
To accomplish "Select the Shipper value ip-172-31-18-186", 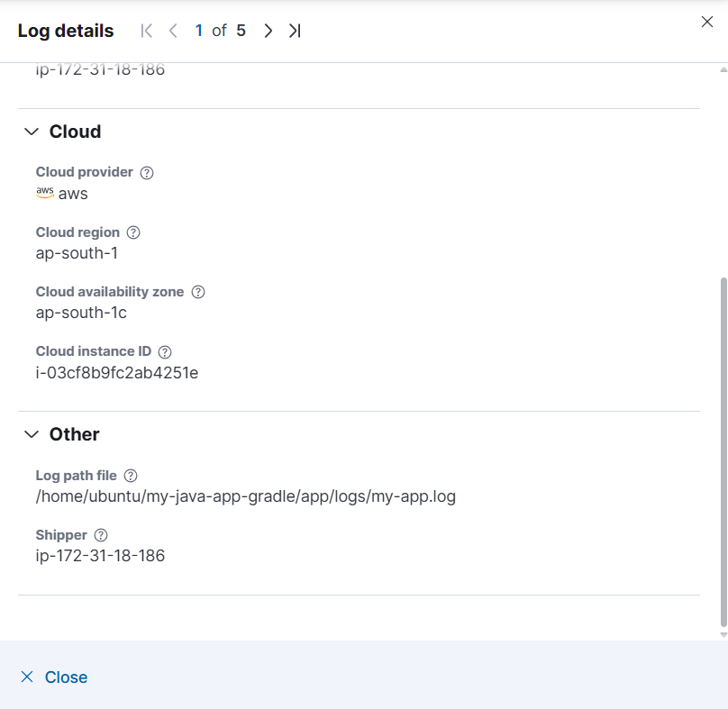I will pyautogui.click(x=100, y=556).
